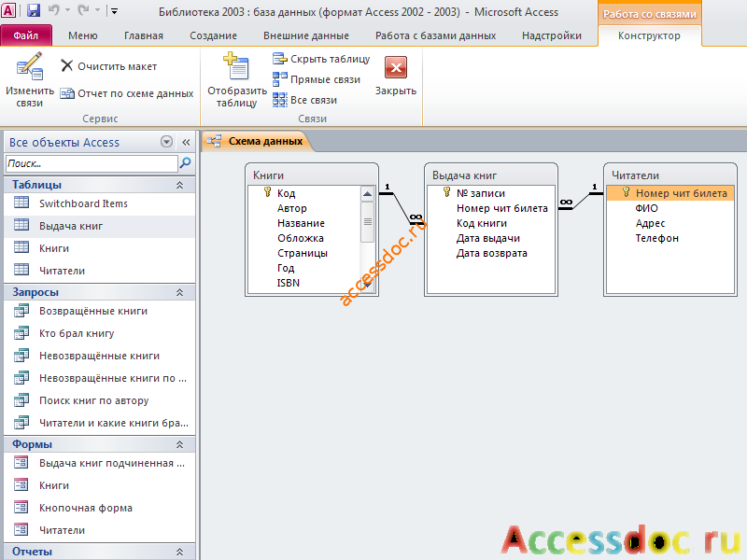Select the Код field in Книги table
The height and width of the screenshot is (560, 747).
pos(287,193)
